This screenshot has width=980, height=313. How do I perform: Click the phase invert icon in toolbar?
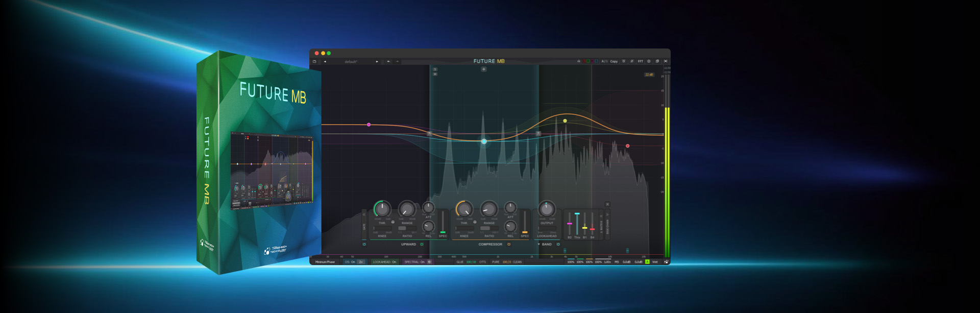[632, 61]
